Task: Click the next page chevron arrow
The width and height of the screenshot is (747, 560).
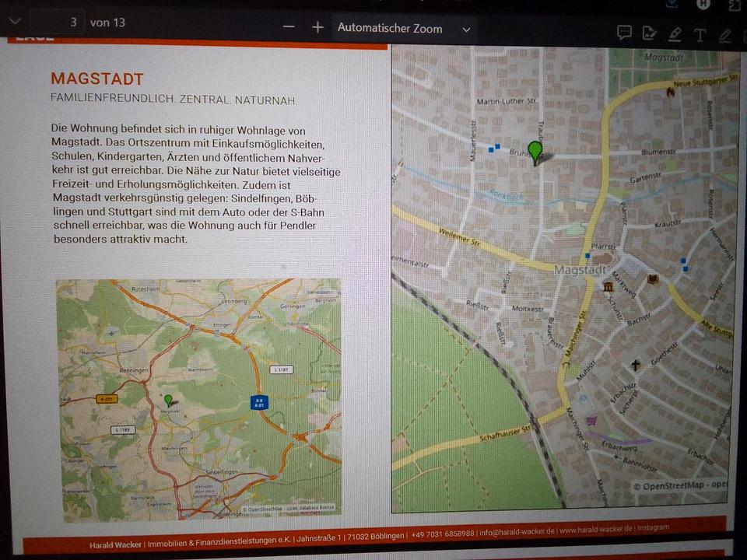Action: [x=15, y=21]
